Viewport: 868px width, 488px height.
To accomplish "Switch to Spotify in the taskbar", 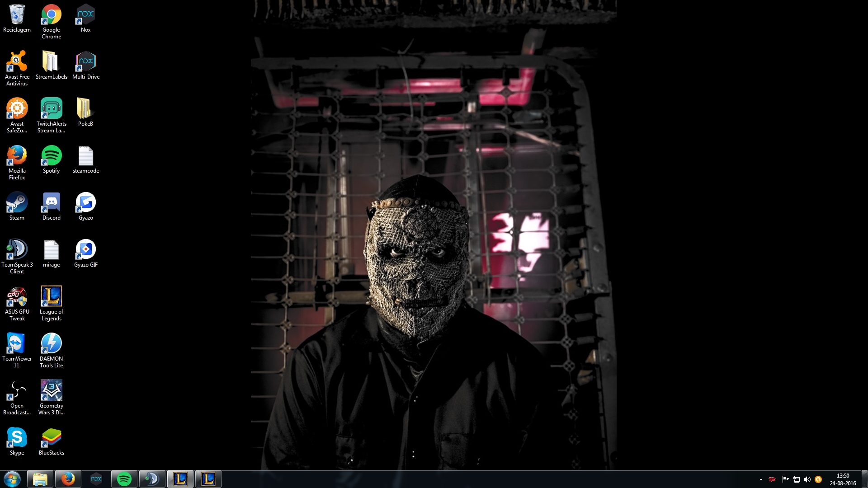I will pos(124,479).
